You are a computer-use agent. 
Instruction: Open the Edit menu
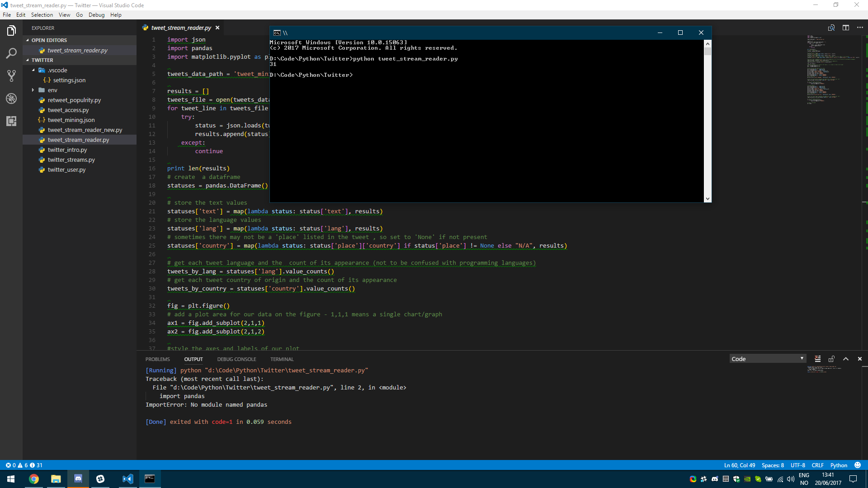pos(21,15)
